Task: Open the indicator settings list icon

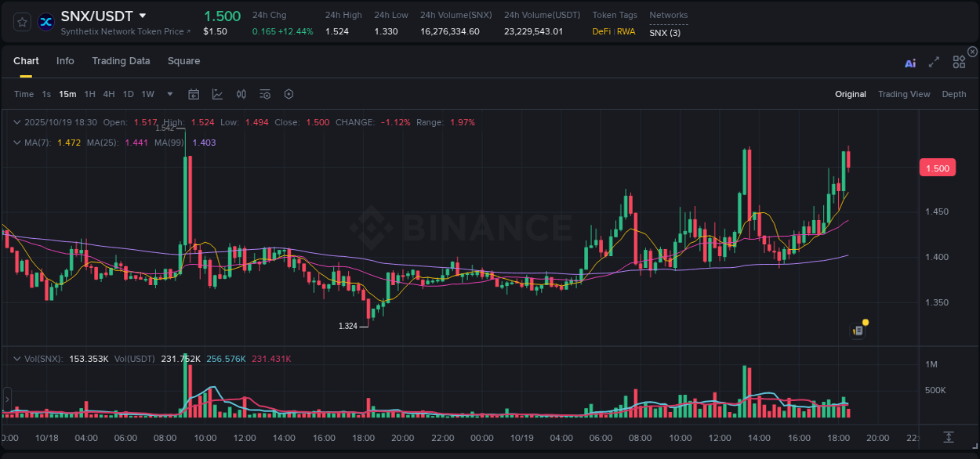Action: point(265,94)
